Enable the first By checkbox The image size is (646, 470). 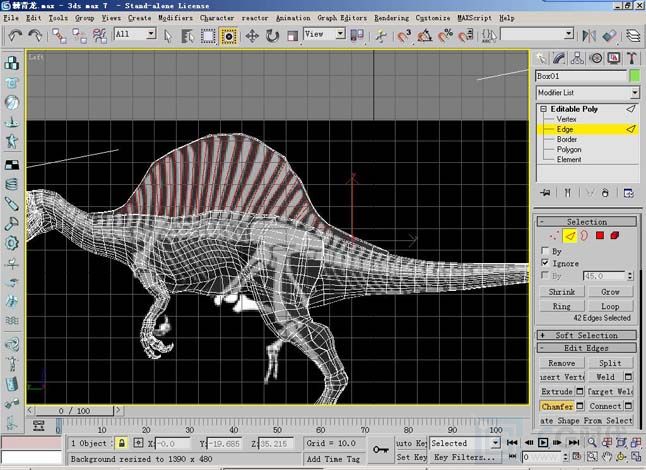(x=545, y=251)
